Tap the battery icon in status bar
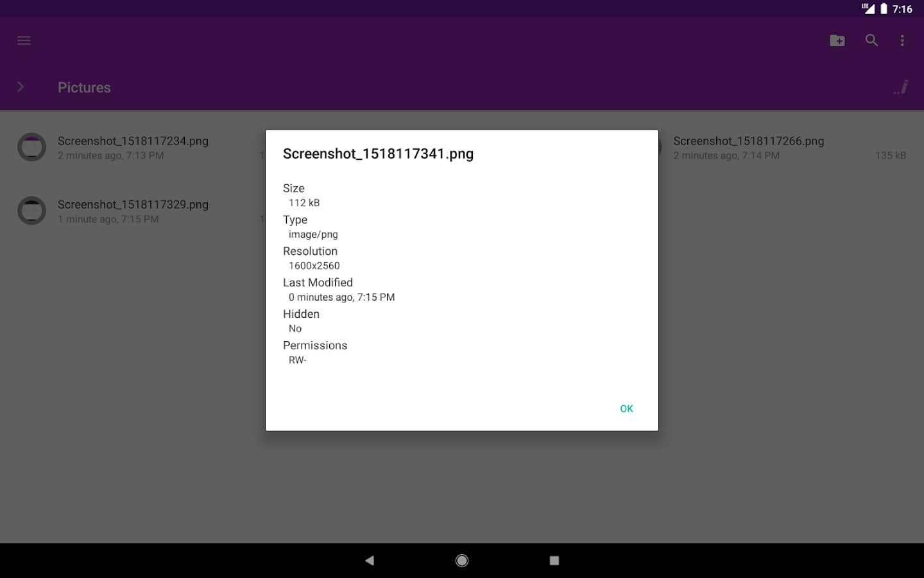This screenshot has width=924, height=578. 884,9
